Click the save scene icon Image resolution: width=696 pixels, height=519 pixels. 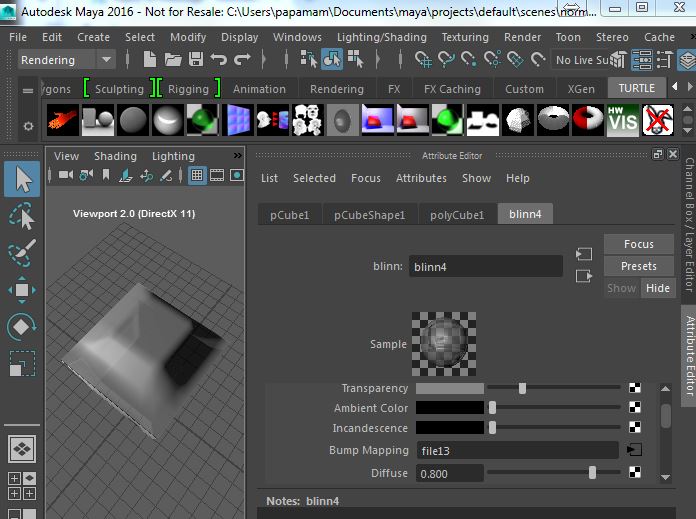(x=196, y=60)
